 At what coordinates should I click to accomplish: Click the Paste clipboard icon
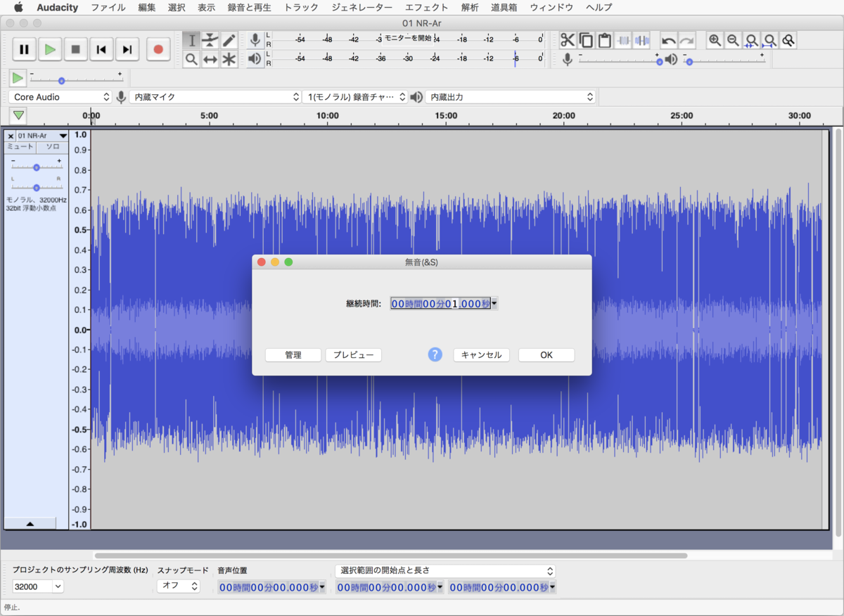[604, 41]
